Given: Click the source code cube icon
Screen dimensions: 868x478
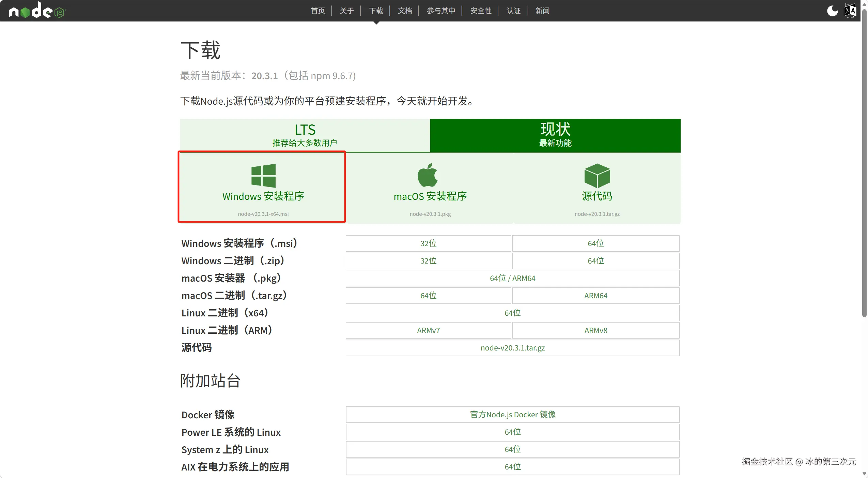Looking at the screenshot, I should (x=597, y=176).
